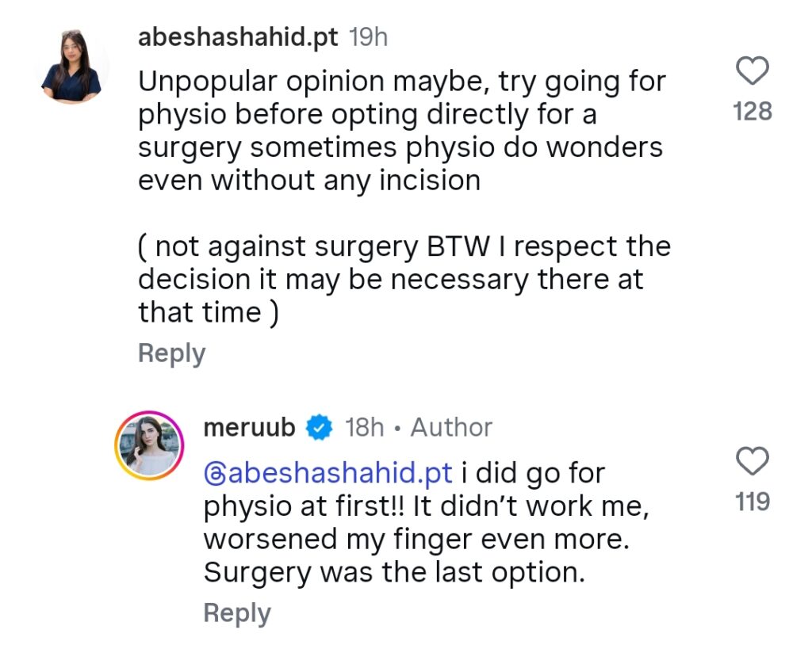
Task: View the 119 likes count
Action: 753,502
